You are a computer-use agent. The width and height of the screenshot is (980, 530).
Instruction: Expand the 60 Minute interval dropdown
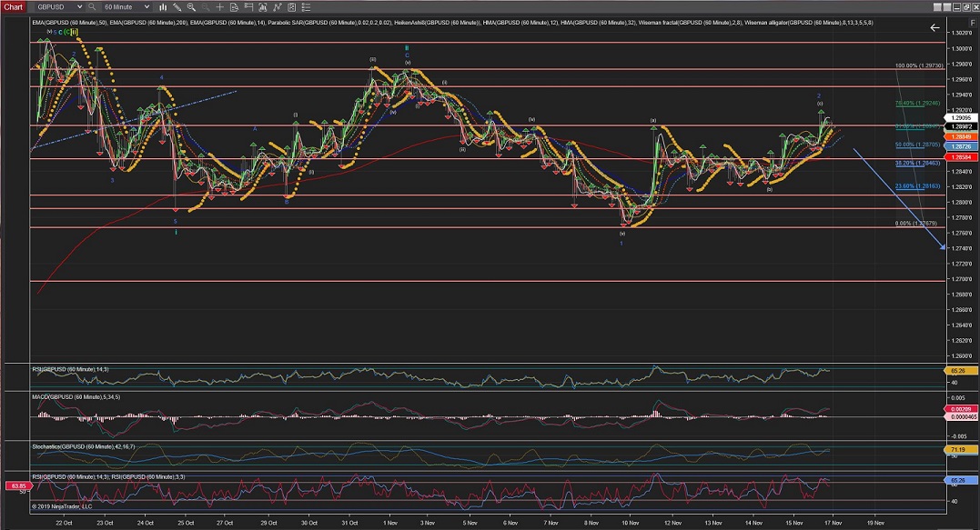pyautogui.click(x=146, y=6)
